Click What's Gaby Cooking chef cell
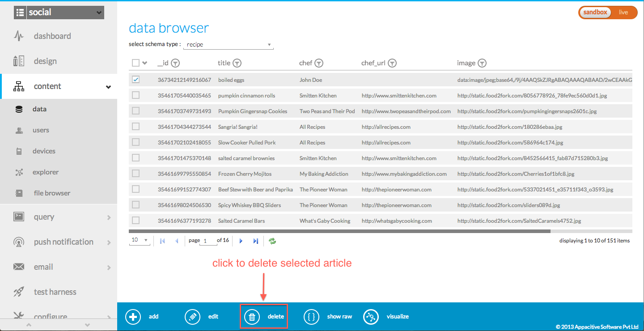 click(x=325, y=221)
